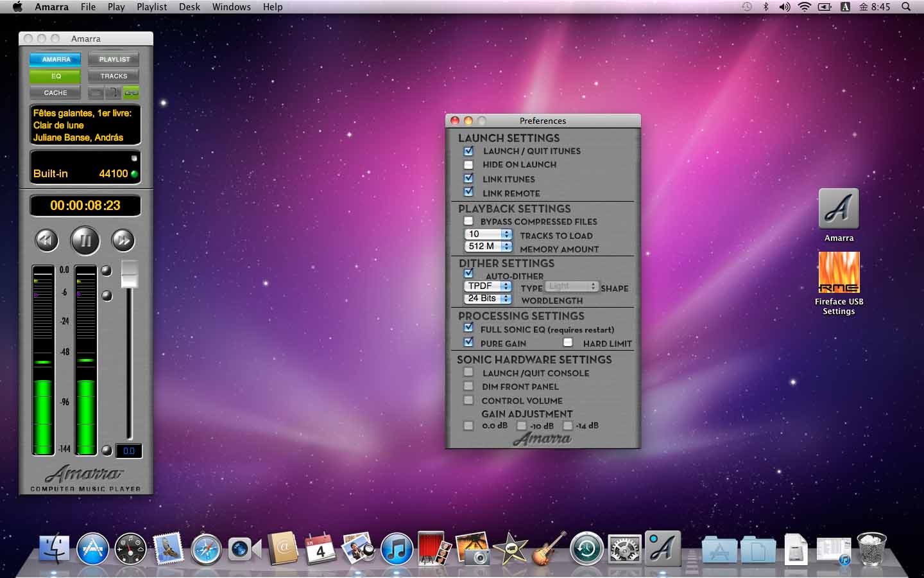
Task: Open iCal calendar in the Dock
Action: 320,549
